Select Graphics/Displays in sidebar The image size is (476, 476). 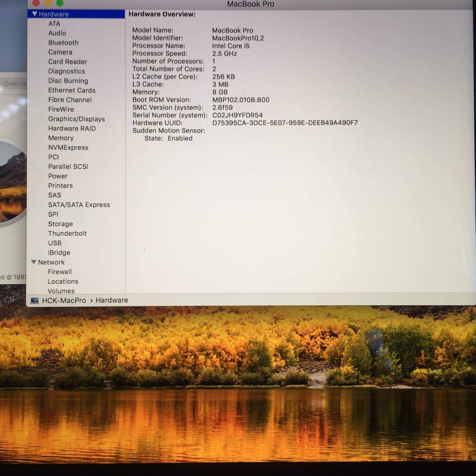click(76, 119)
